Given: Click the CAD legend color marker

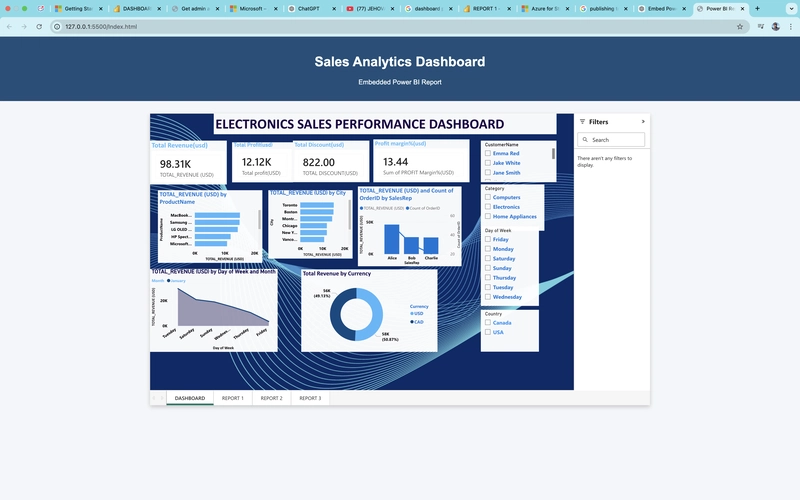Looking at the screenshot, I should pos(412,322).
